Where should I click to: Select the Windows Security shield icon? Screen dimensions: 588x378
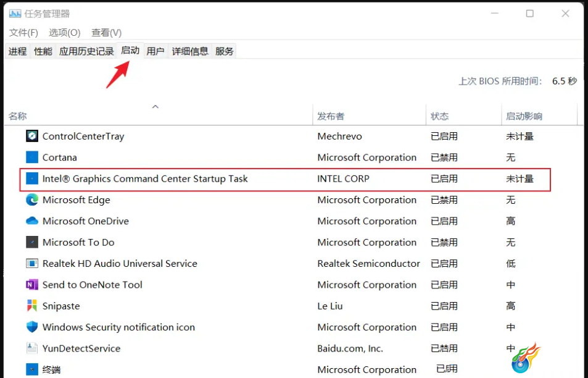(x=32, y=327)
